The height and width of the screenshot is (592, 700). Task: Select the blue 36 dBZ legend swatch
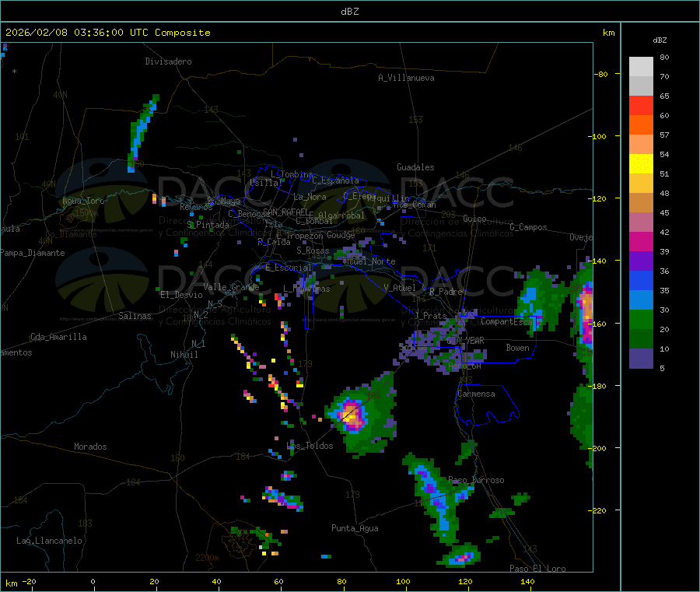tap(641, 280)
